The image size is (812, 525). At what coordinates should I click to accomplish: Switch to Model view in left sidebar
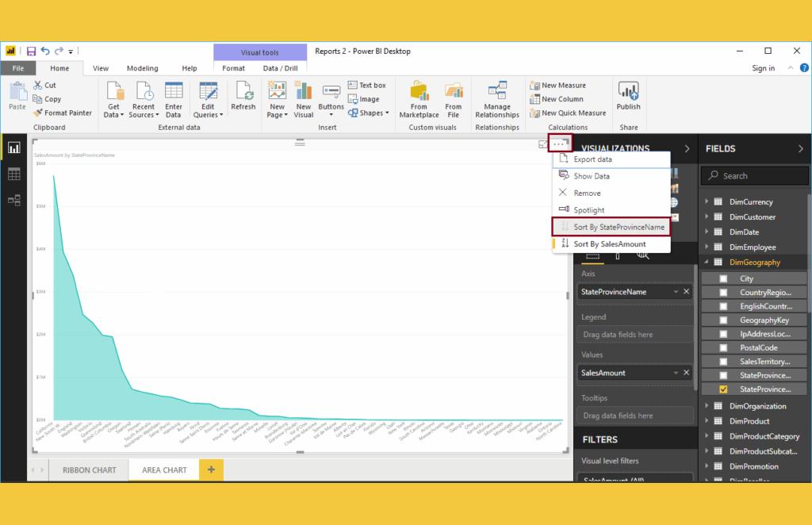pyautogui.click(x=14, y=200)
